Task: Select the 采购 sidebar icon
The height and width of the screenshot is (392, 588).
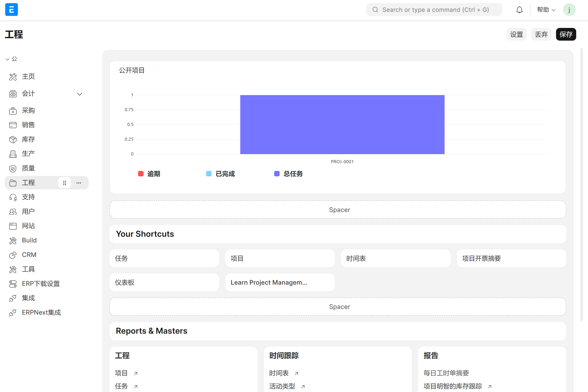Action: click(x=13, y=111)
